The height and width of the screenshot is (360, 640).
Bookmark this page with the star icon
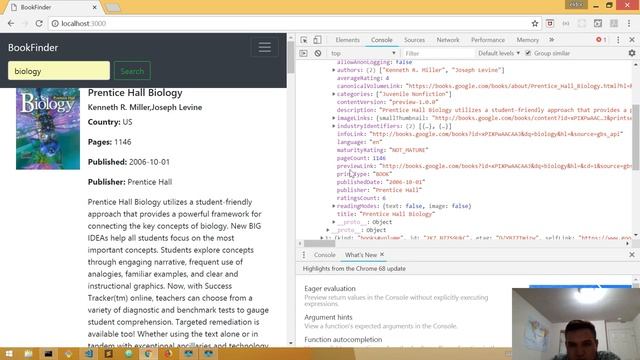click(535, 24)
